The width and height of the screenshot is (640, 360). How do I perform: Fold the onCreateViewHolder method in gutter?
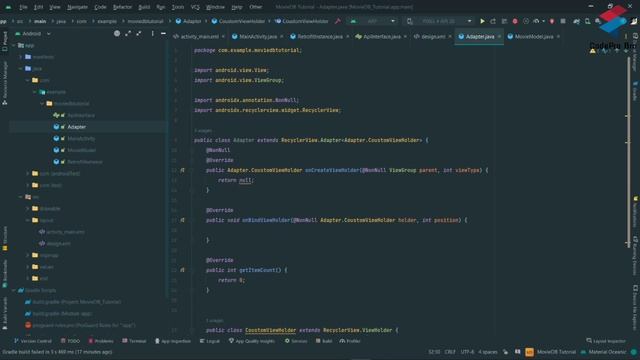coord(192,170)
